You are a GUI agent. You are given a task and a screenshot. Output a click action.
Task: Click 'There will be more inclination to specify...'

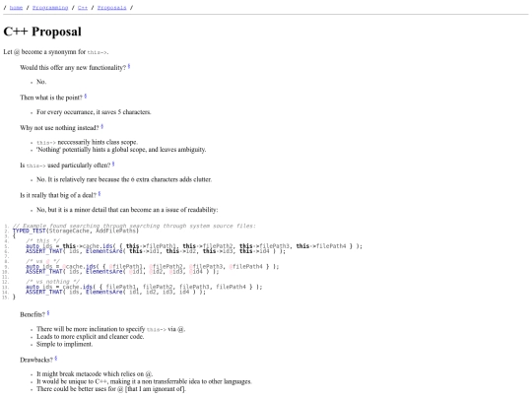111,329
